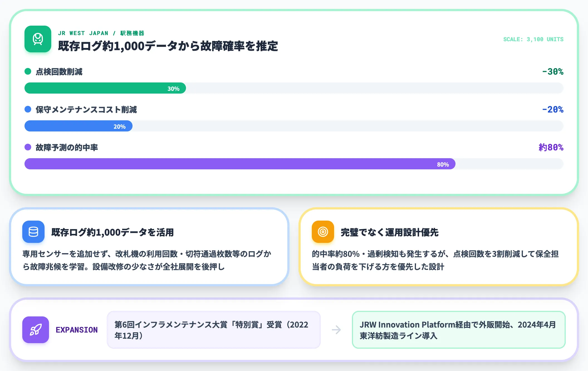Select the 第6回インフラメンテナンス大賞 award box
Viewport: 588px width, 371px height.
coord(214,330)
